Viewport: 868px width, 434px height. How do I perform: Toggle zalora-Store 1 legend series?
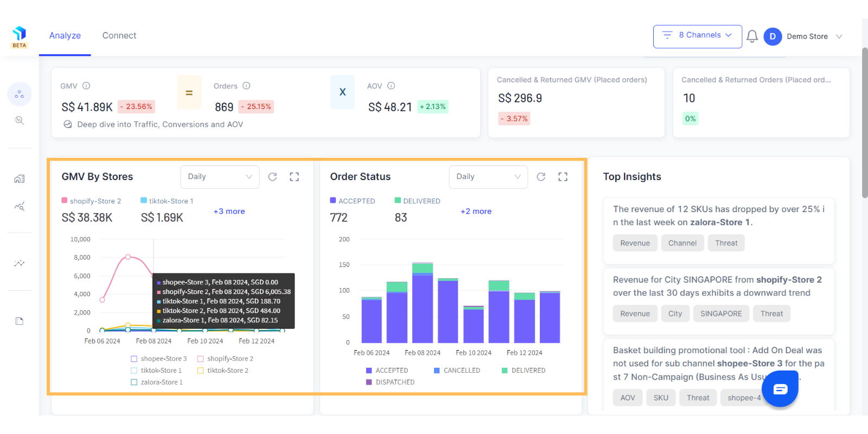(x=157, y=382)
